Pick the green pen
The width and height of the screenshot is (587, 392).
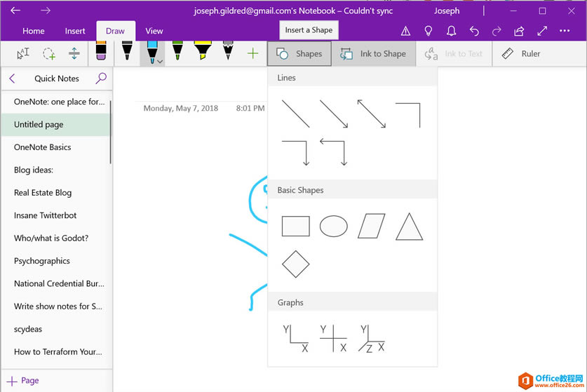(177, 51)
